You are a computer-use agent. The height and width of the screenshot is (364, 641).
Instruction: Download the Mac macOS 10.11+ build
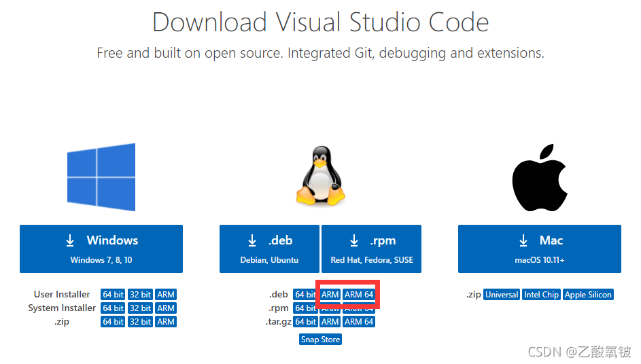(540, 249)
